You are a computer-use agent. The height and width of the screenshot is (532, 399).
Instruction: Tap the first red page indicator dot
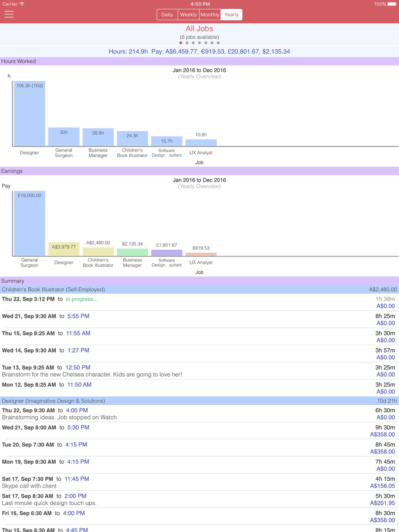pyautogui.click(x=181, y=43)
